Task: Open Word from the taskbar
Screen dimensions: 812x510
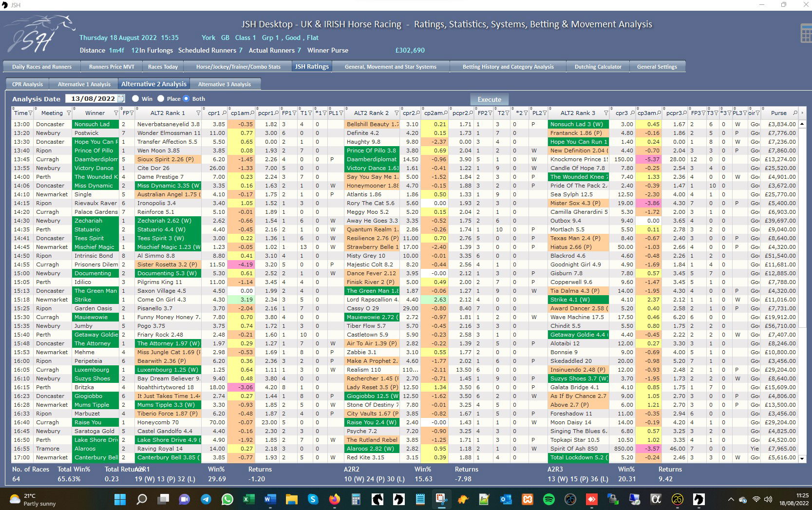Action: [270, 499]
